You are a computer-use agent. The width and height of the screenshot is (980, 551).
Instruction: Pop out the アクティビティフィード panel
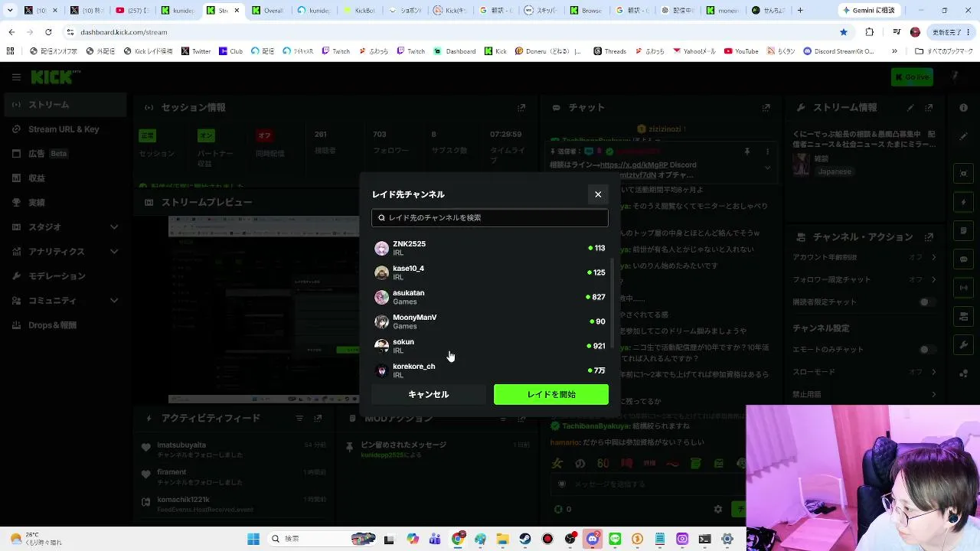pyautogui.click(x=318, y=419)
